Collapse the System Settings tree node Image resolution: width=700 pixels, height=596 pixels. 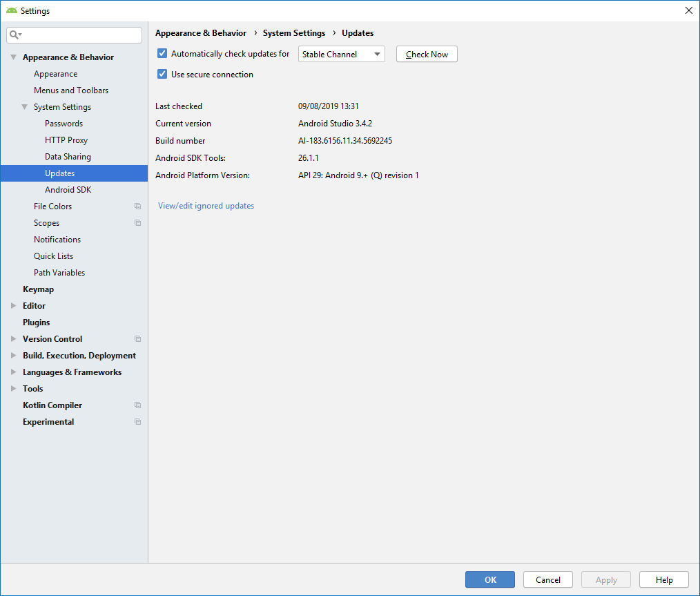click(25, 106)
